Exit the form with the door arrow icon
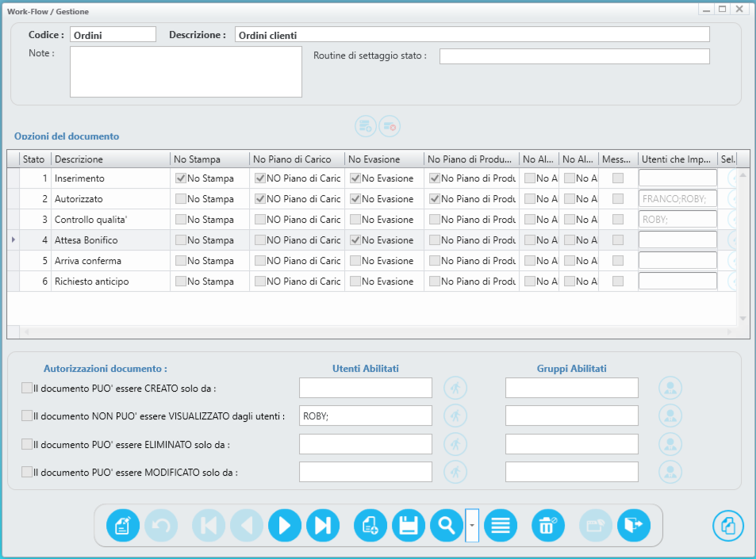756x559 pixels. (x=634, y=525)
